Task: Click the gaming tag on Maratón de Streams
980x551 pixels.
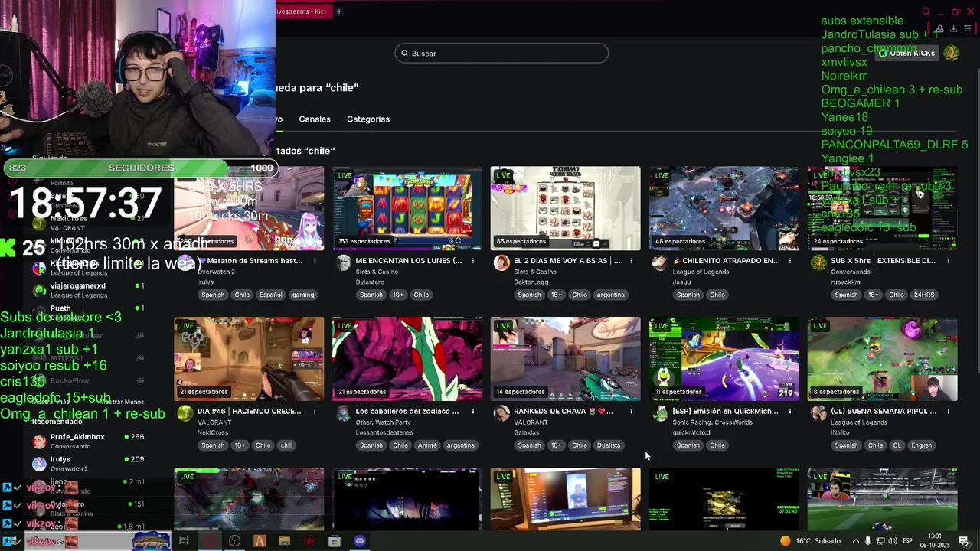Action: (303, 295)
